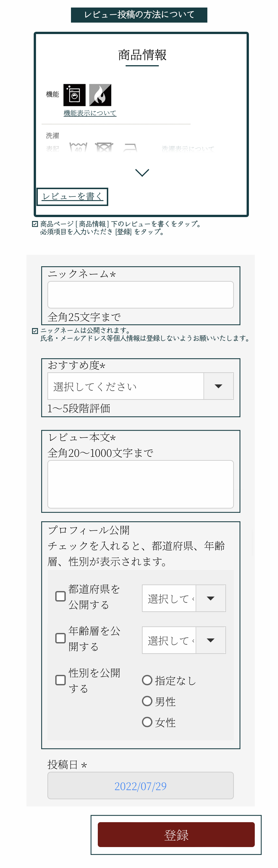
Task: Select the 女性 radio button
Action: pos(147,722)
